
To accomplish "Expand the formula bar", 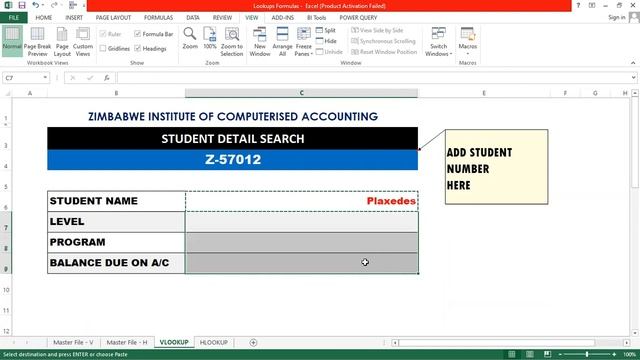I will [633, 78].
